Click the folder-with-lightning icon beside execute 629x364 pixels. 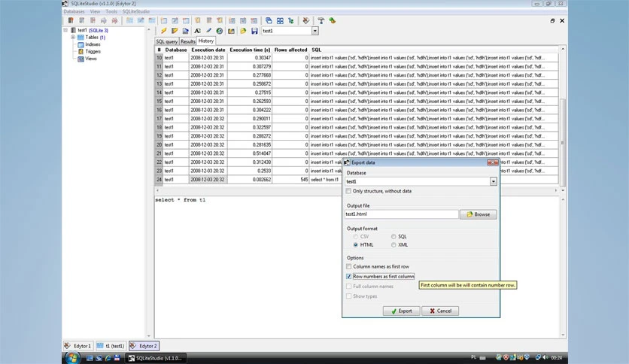(x=175, y=31)
